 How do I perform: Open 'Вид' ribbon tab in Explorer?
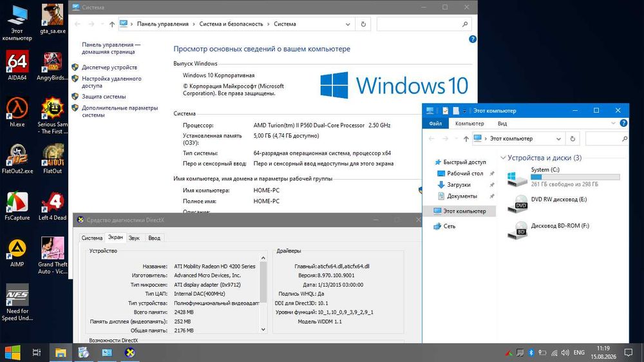pyautogui.click(x=502, y=123)
